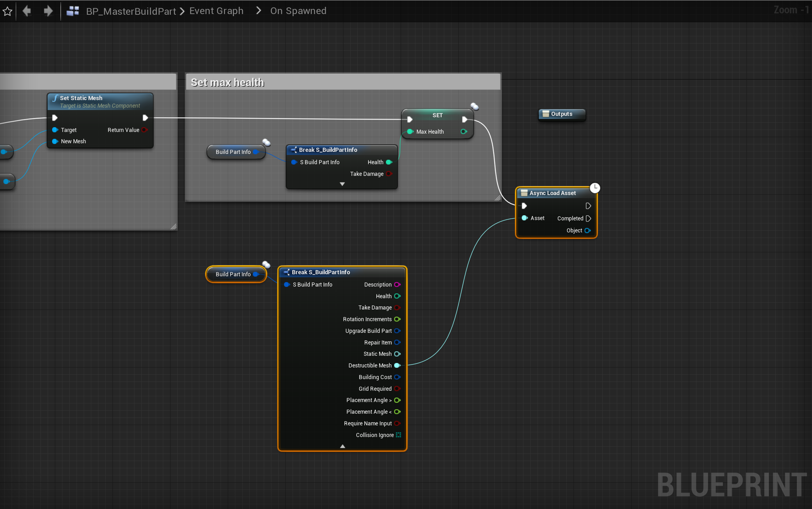Click the blueprint grid icon before BP_MasterBuildPart
This screenshot has height=509, width=812.
73,11
